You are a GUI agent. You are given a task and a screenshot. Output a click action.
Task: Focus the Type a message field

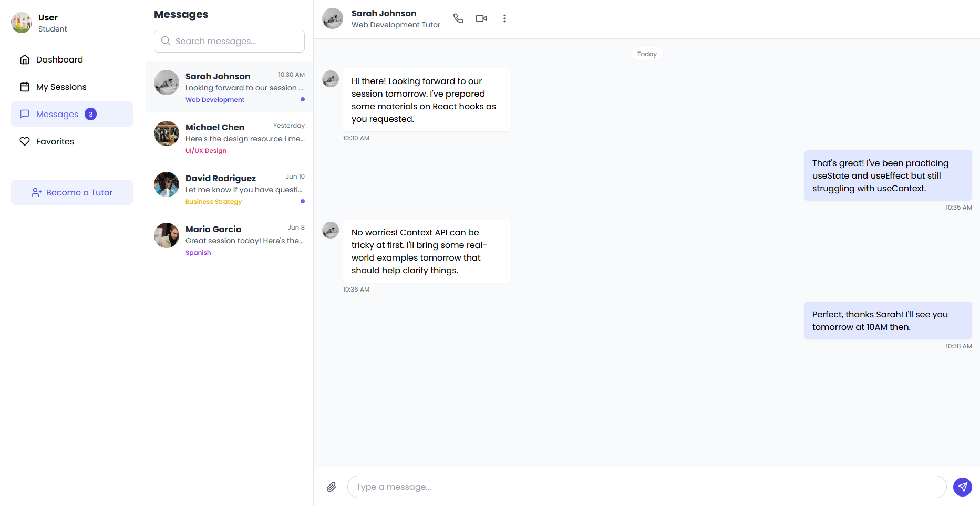pos(646,487)
